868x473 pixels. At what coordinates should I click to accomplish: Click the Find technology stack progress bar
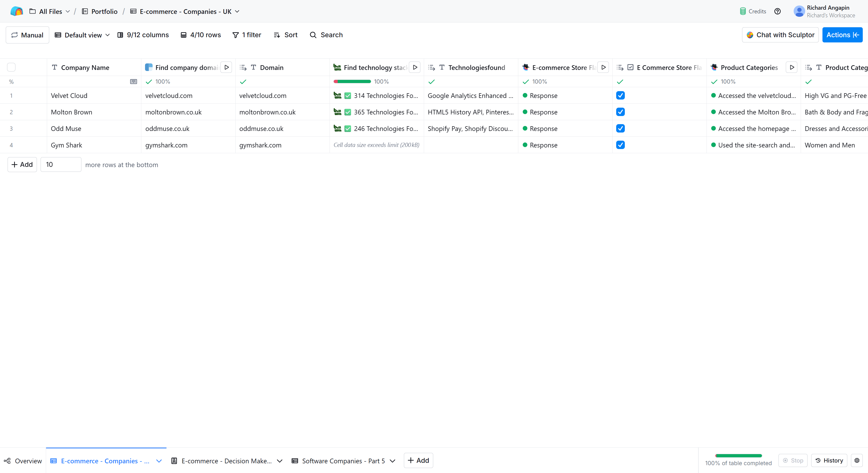click(x=352, y=82)
